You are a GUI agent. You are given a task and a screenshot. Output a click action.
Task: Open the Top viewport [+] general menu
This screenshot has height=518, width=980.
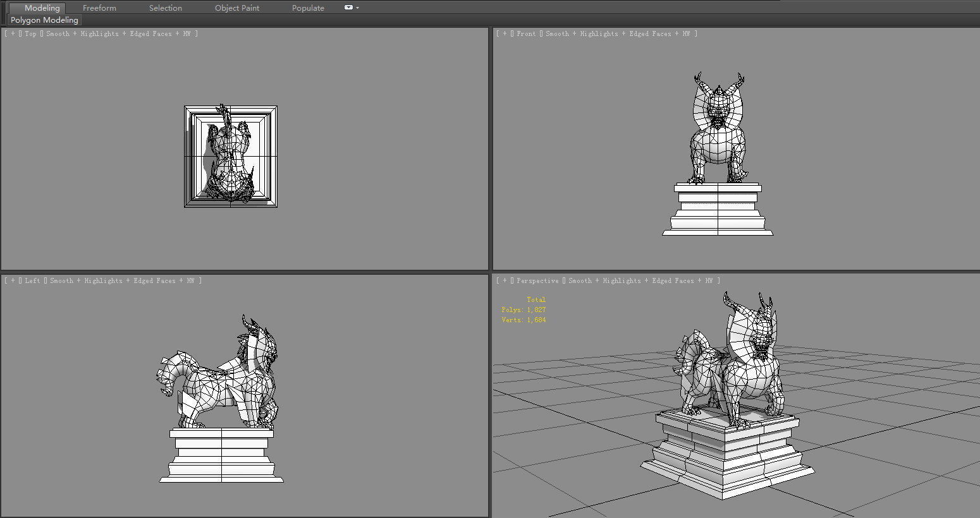pos(13,34)
